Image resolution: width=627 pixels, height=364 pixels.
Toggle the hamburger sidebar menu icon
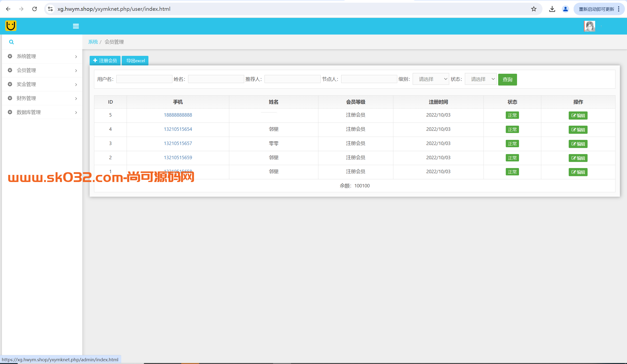coord(76,26)
